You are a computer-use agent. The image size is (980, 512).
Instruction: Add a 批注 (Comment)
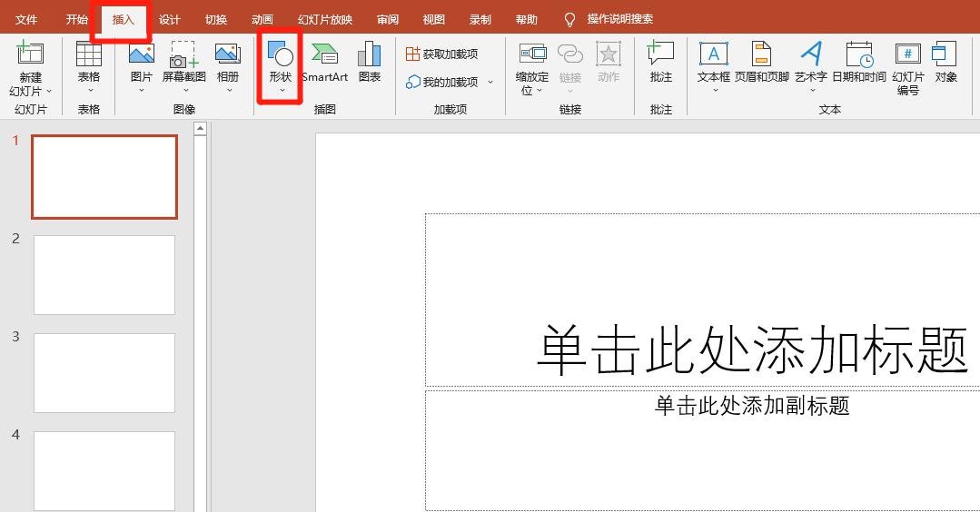pyautogui.click(x=660, y=63)
